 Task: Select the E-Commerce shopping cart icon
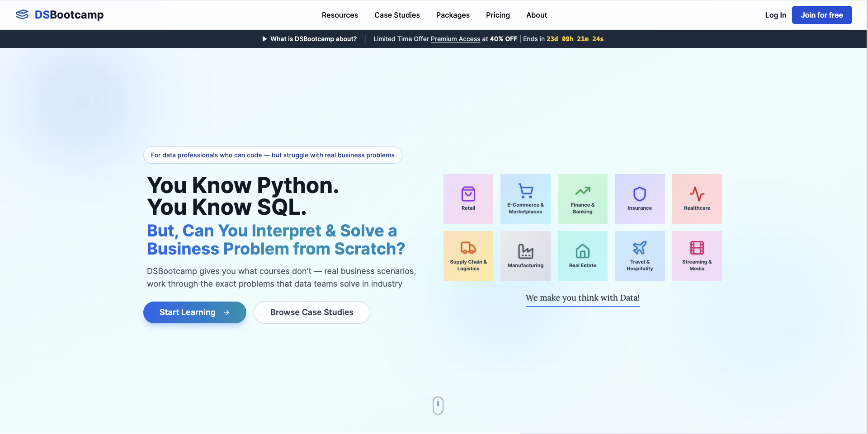tap(525, 191)
